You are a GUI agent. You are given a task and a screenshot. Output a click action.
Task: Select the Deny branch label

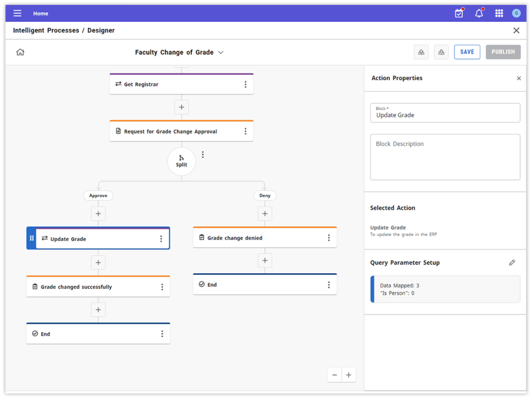tap(265, 196)
